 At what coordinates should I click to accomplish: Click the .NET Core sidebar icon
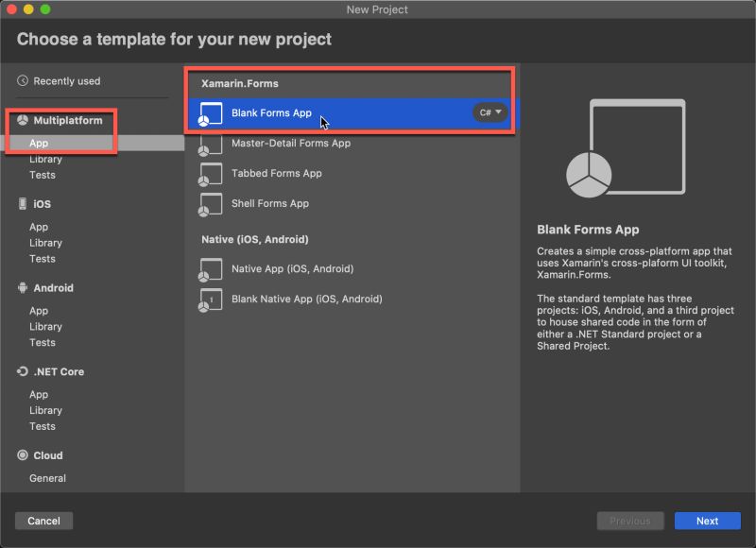23,371
